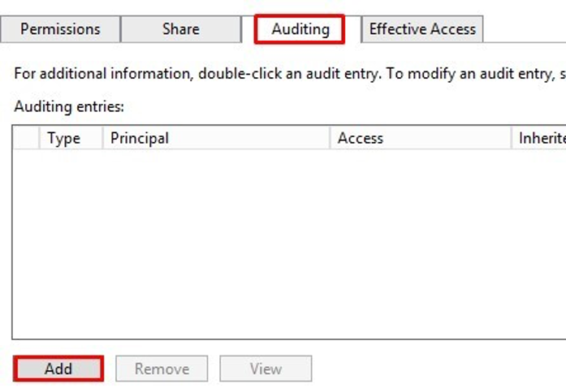Click the divider between Access and Inherited headers

[512, 138]
